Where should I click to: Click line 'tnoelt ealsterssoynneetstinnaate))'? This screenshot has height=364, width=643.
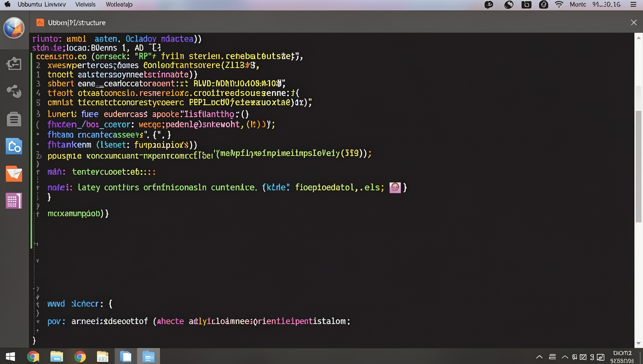tap(123, 74)
